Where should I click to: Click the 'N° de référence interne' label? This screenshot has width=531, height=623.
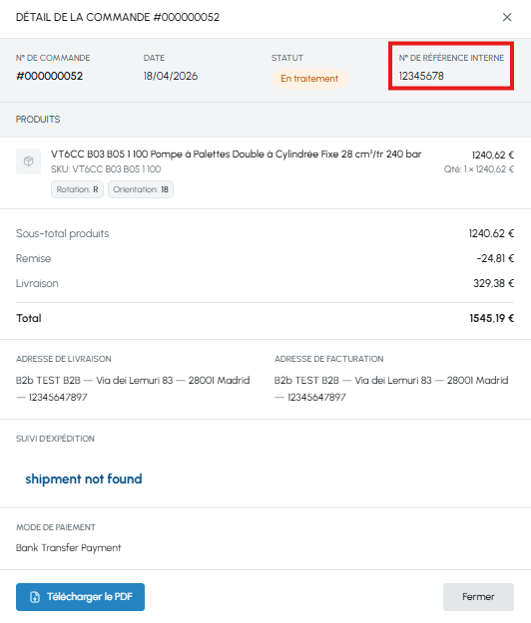click(451, 58)
